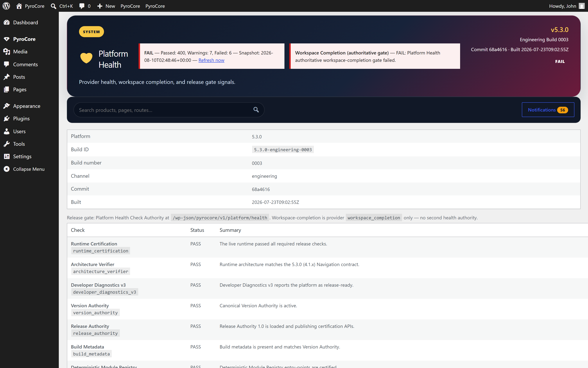This screenshot has width=588, height=368.
Task: Select the Built timestamp in the table
Action: [x=275, y=202]
